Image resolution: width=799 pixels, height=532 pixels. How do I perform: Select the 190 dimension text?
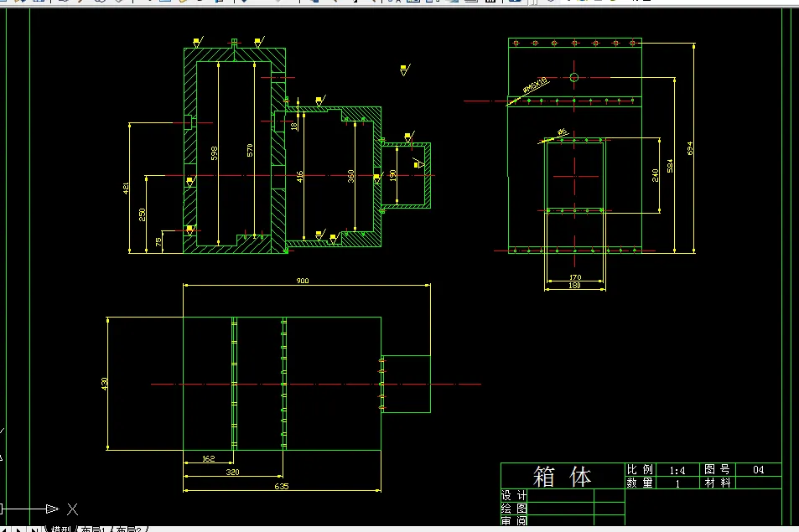392,176
